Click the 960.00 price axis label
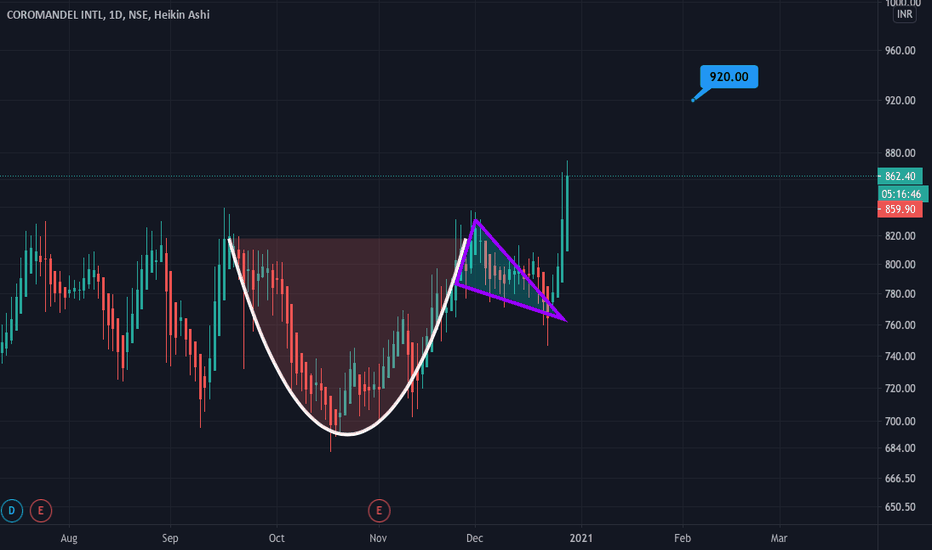 [900, 51]
